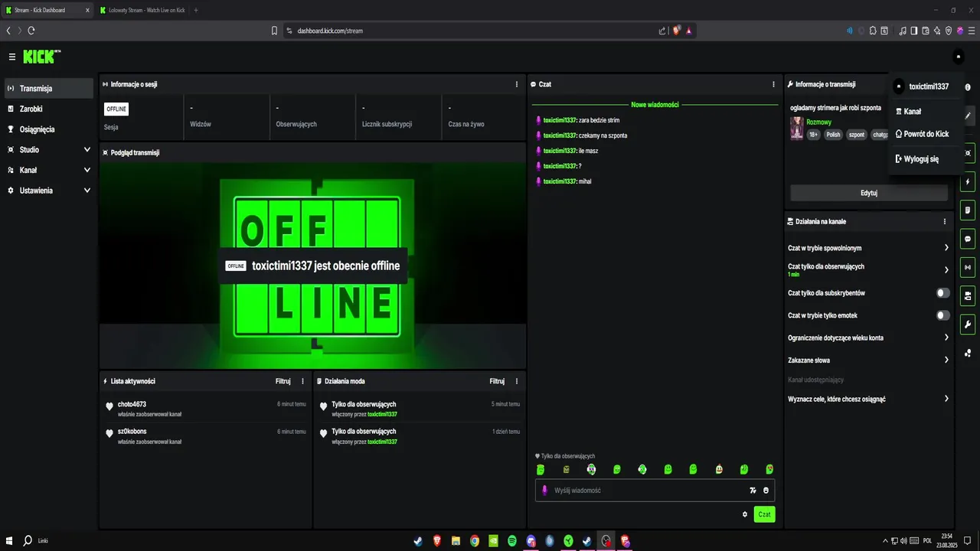980x551 pixels.
Task: Click the purple chat identity badge in message box
Action: (545, 491)
